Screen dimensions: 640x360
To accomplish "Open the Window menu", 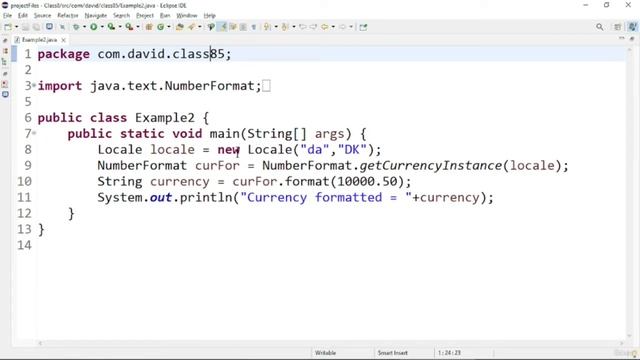I will (187, 16).
